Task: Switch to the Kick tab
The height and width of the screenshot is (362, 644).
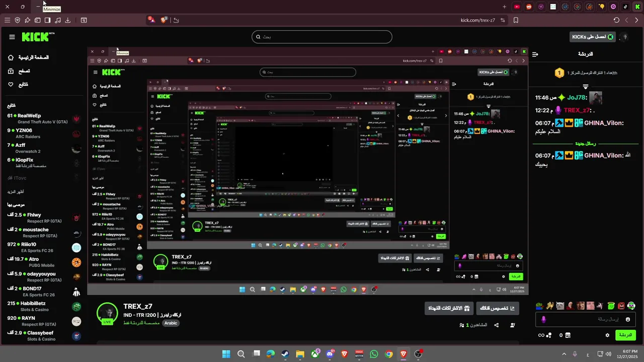Action: coord(637,7)
